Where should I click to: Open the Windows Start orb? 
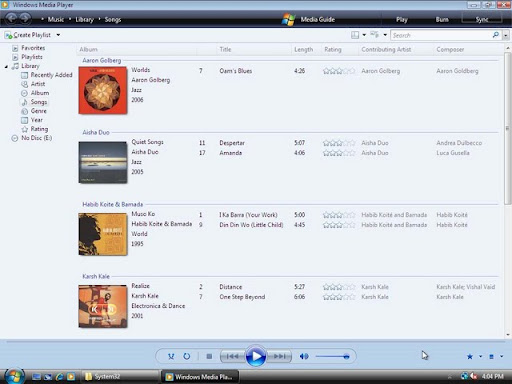[14, 376]
